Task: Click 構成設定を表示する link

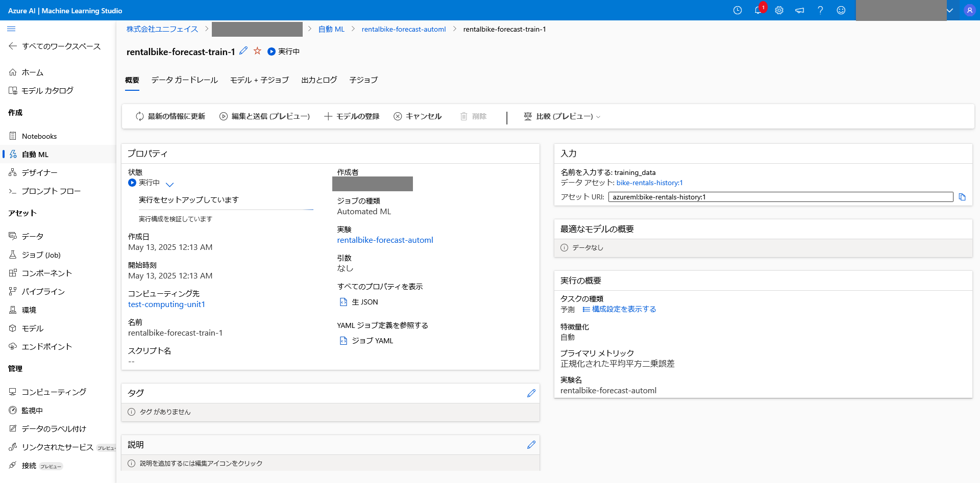Action: (x=619, y=309)
